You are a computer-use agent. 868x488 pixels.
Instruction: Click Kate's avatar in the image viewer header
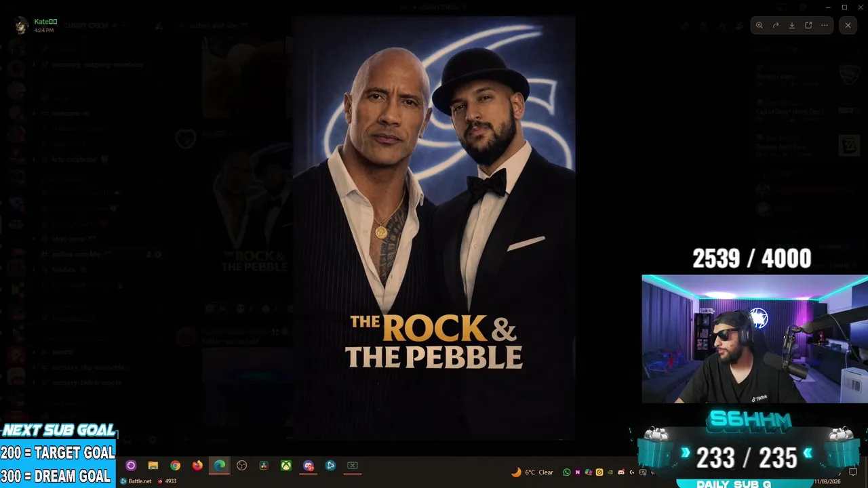pos(21,26)
